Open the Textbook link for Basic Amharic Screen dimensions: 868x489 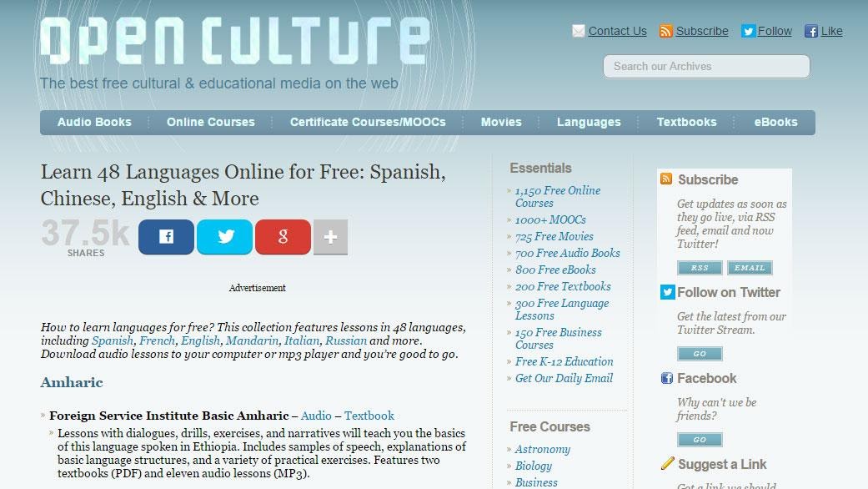click(369, 416)
